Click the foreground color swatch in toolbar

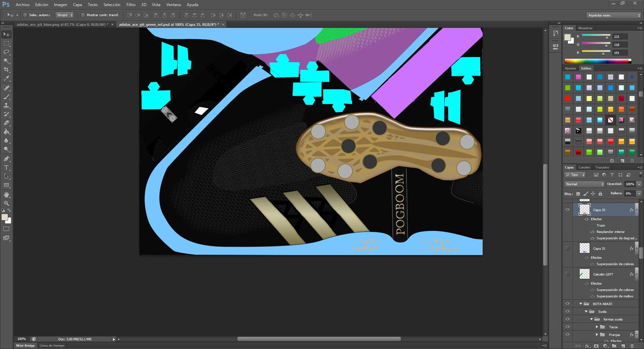coord(5,217)
